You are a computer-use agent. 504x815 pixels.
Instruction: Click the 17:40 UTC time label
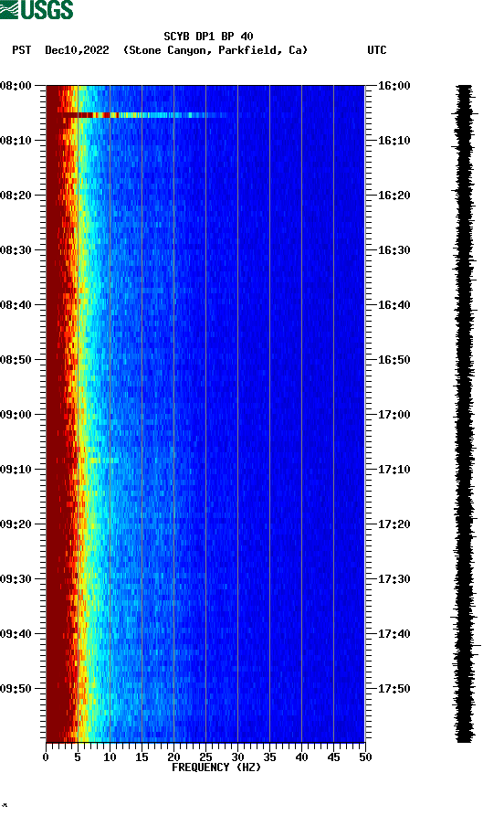point(394,634)
